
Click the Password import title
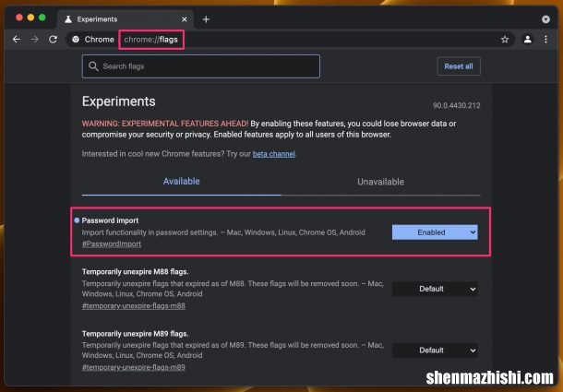point(110,220)
